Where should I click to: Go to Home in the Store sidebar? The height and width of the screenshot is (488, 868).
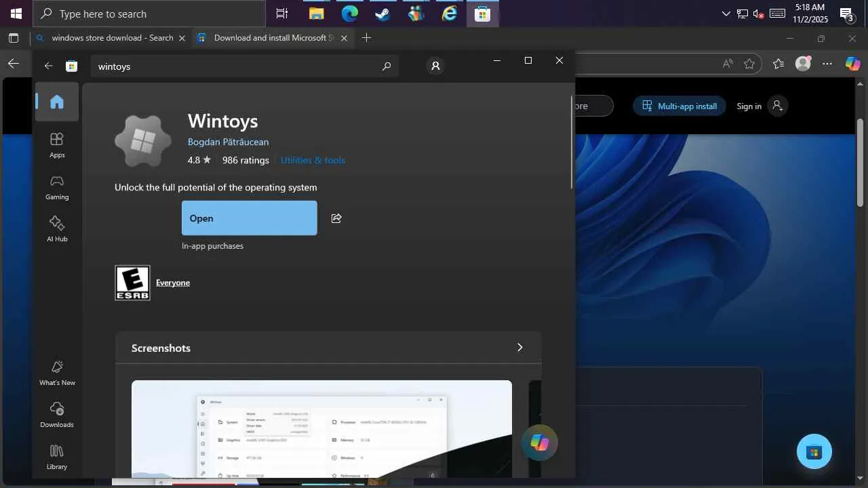tap(57, 102)
